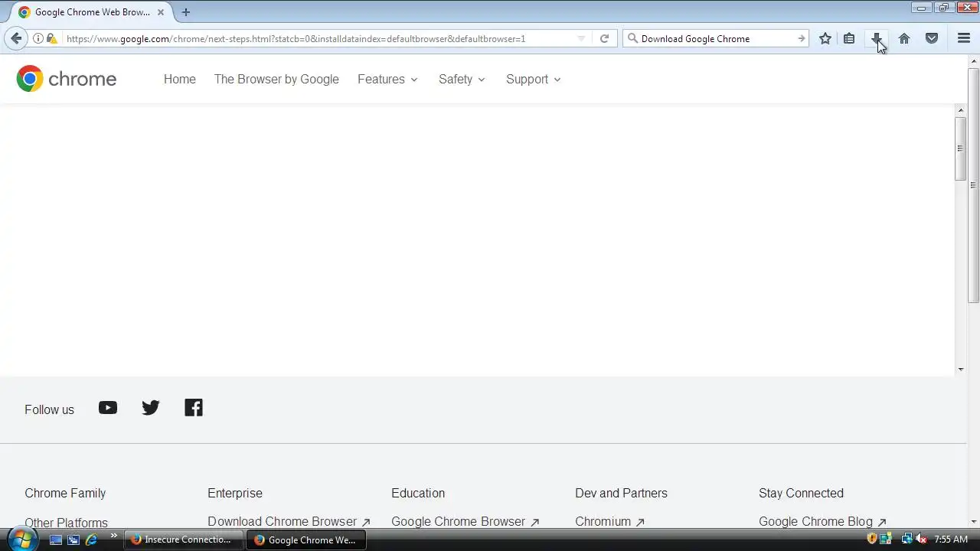The image size is (980, 551).
Task: Open the Chromium link
Action: (x=610, y=521)
